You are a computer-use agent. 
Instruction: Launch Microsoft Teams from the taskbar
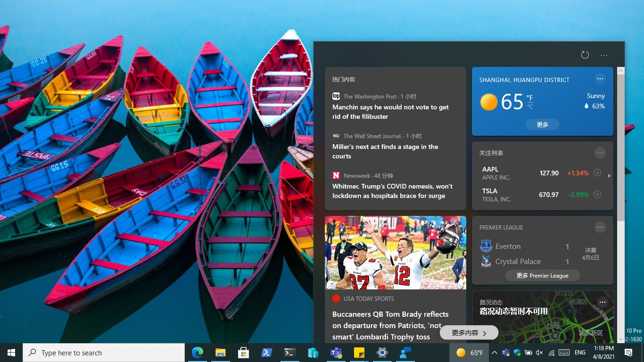pos(336,352)
